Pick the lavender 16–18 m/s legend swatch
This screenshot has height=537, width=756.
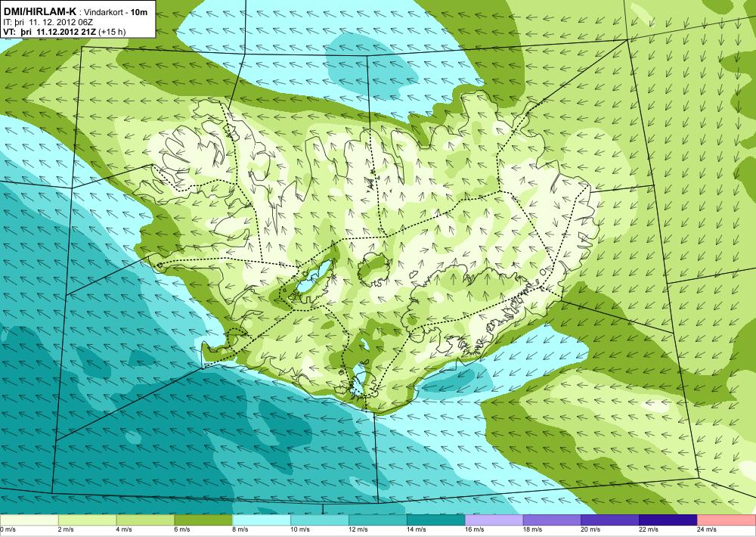tap(494, 520)
